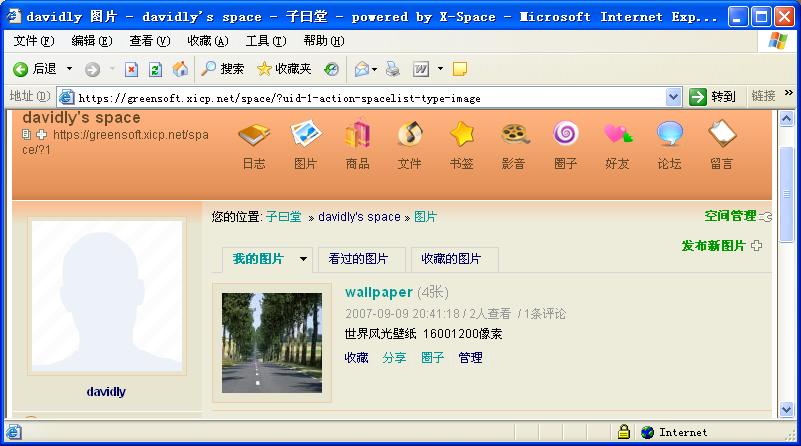Print the page with printer icon

392,69
